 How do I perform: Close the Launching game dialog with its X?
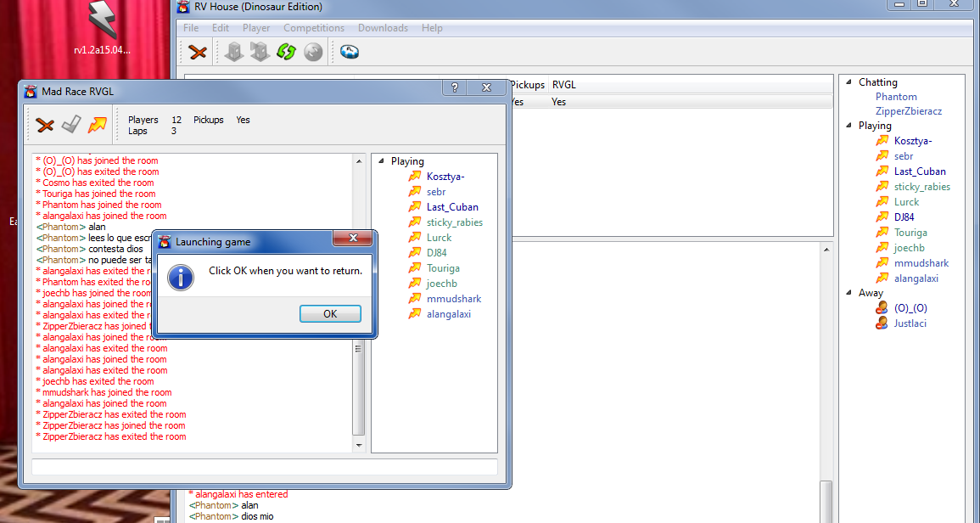coord(353,239)
